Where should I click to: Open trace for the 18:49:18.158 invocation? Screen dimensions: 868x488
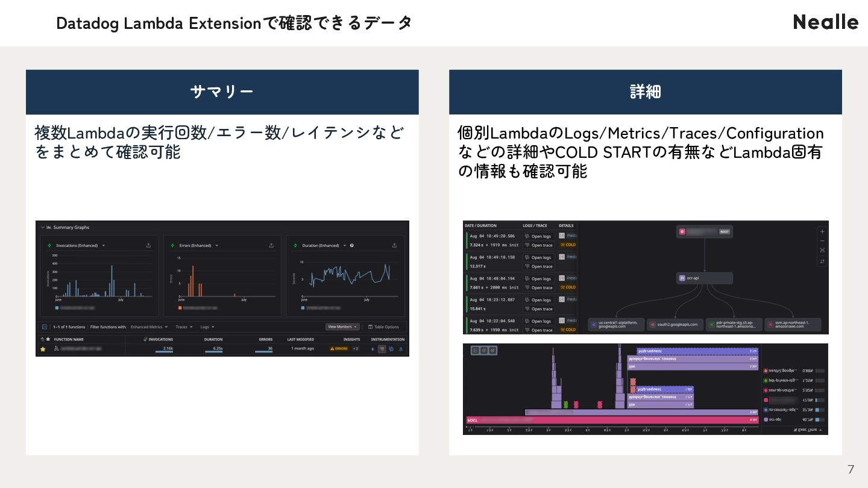click(x=538, y=266)
